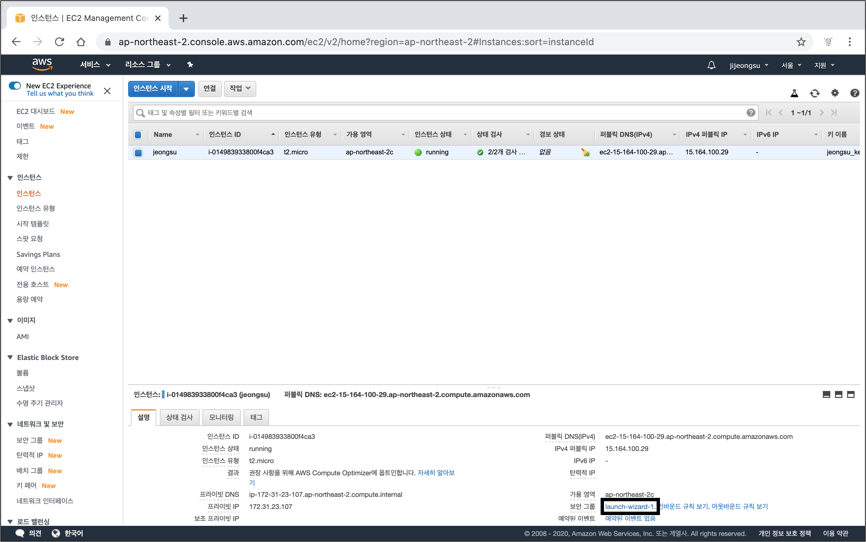Set details pane to half-height layout
Image resolution: width=866 pixels, height=542 pixels.
coord(838,394)
